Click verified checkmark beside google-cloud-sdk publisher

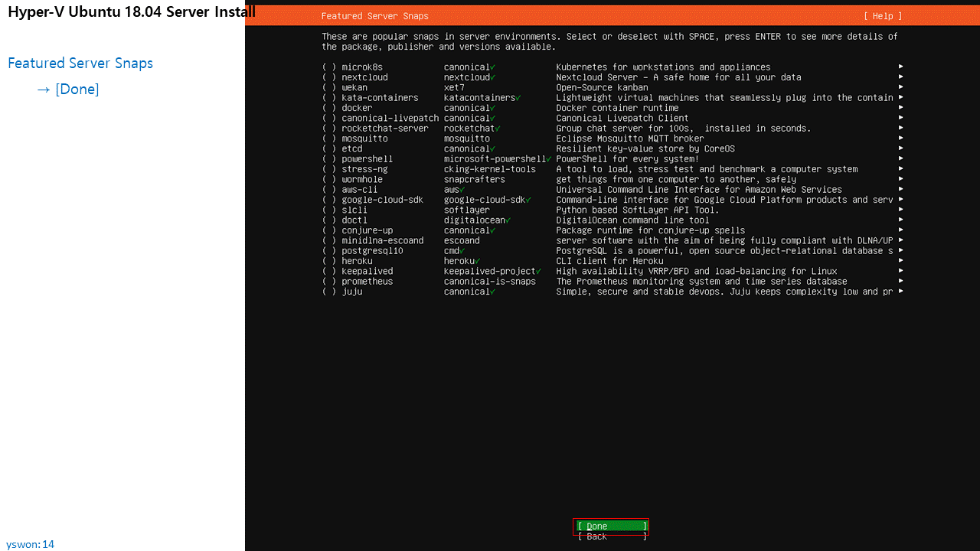pos(528,200)
